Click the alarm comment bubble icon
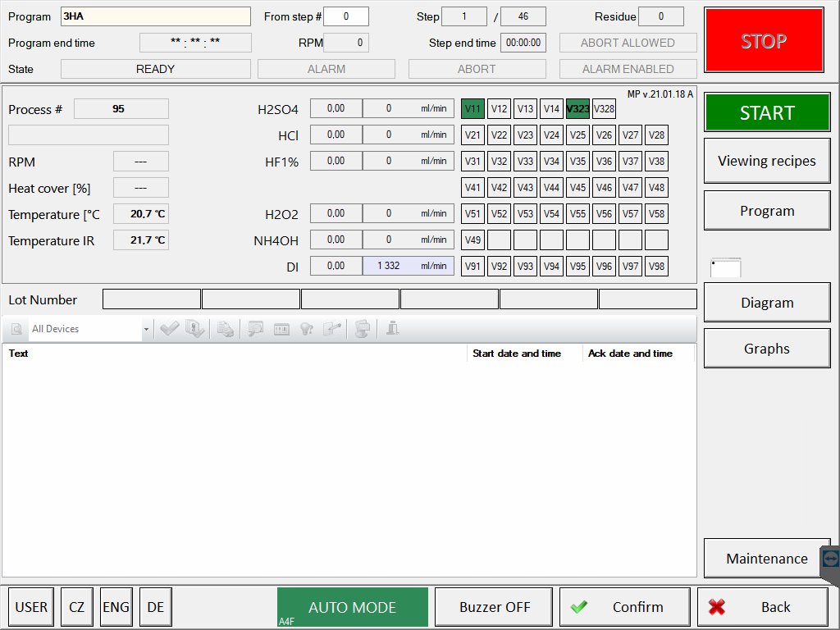This screenshot has width=840, height=630. 255,329
